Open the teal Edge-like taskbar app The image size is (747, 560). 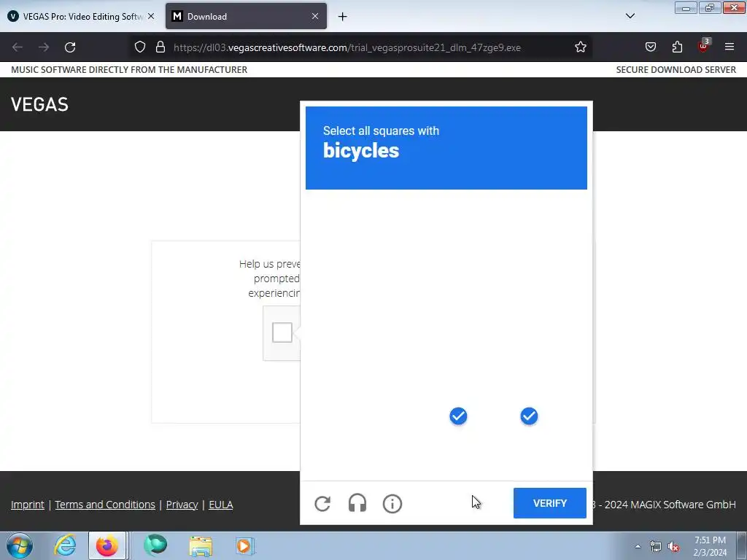tap(155, 545)
